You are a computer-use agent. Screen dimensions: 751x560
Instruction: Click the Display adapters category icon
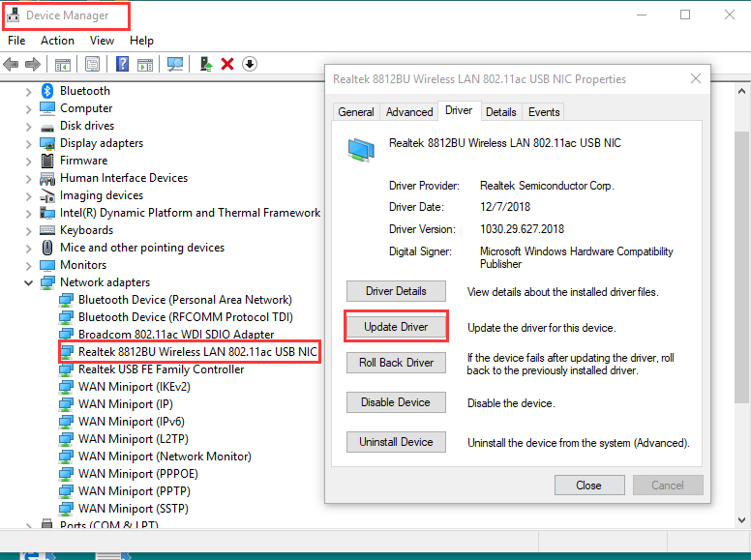(46, 143)
